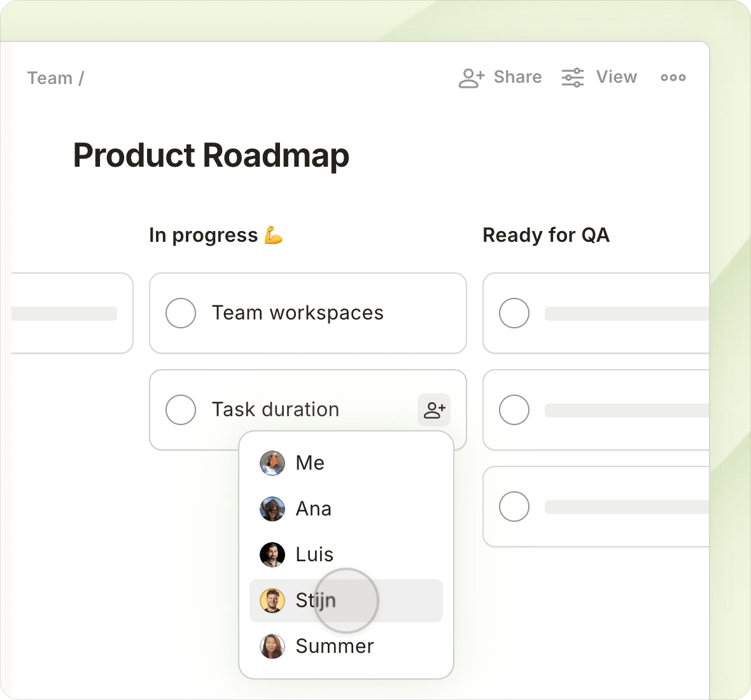Click the three-dots overflow icon
Viewport: 751px width, 700px height.
pos(673,78)
